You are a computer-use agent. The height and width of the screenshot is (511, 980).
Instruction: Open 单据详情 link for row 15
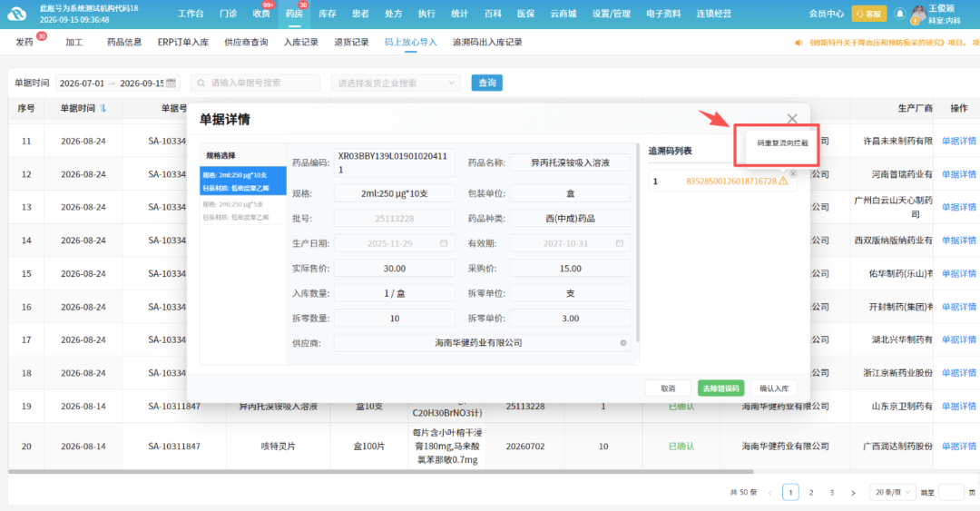pyautogui.click(x=959, y=273)
